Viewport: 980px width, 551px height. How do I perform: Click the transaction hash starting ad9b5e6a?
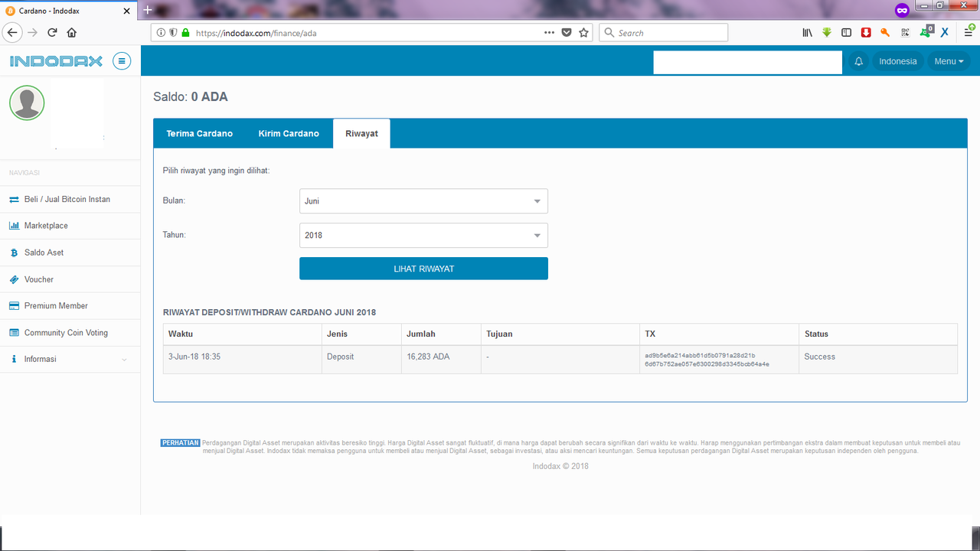coord(707,360)
